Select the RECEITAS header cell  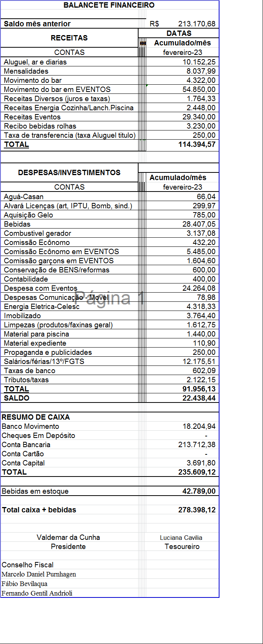[x=69, y=38]
